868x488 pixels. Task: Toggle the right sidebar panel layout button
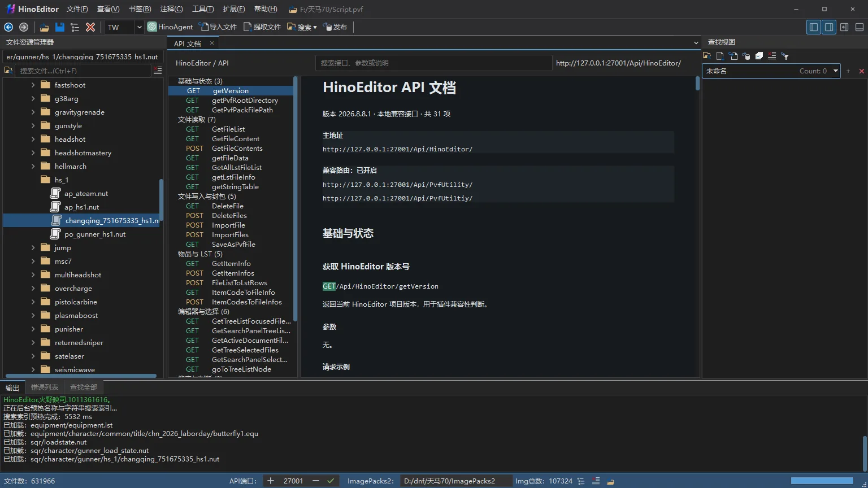click(x=829, y=27)
